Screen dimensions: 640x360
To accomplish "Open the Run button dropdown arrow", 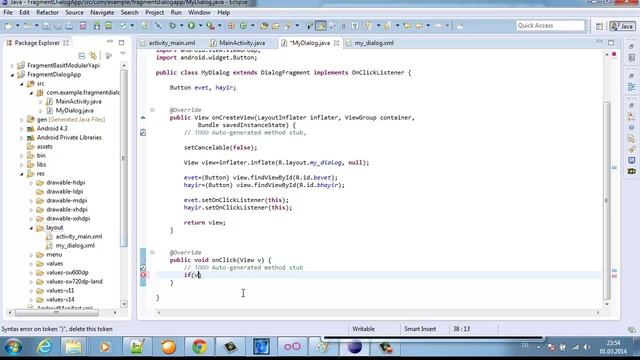I will coord(200,26).
